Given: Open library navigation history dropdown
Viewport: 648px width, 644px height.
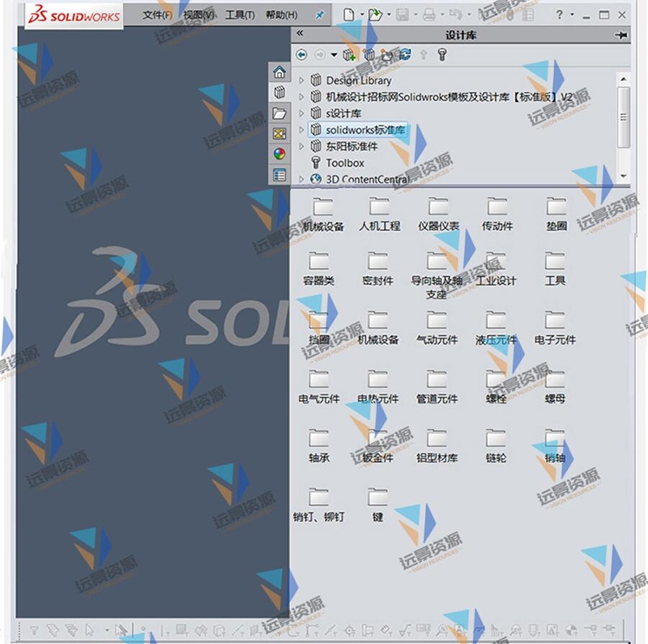Looking at the screenshot, I should pos(334,55).
